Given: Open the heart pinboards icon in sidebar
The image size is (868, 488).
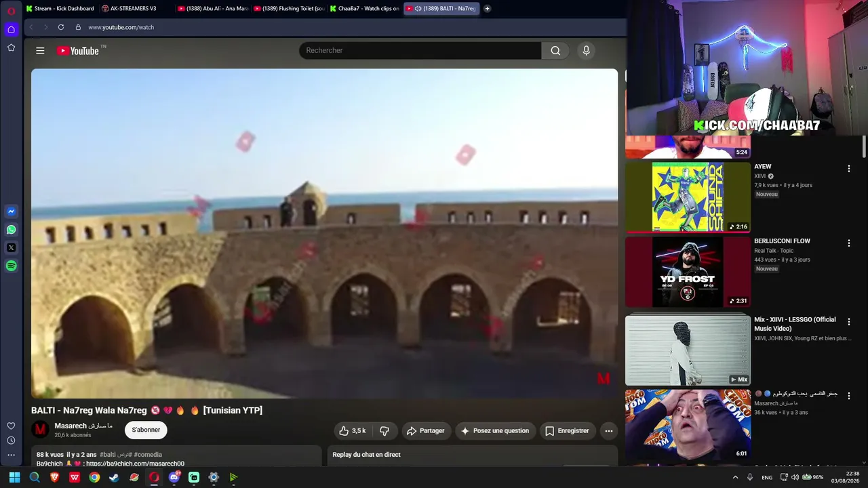Looking at the screenshot, I should coord(11,426).
